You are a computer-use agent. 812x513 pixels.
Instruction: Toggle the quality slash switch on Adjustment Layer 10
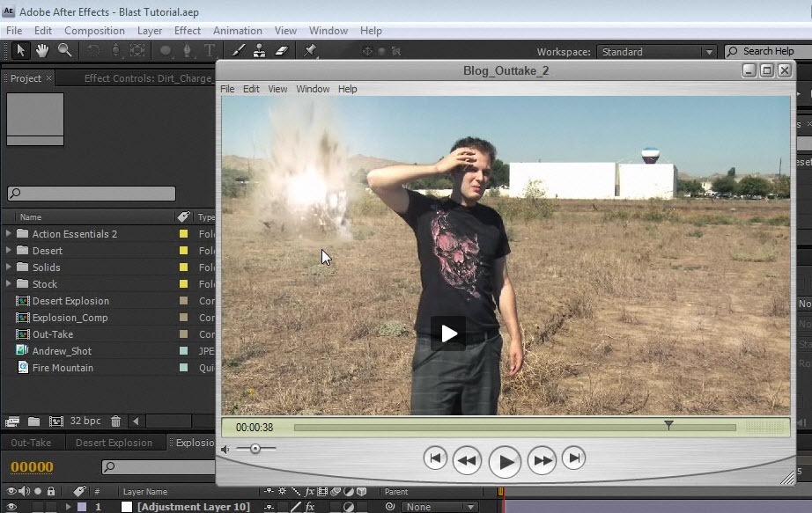click(x=296, y=507)
